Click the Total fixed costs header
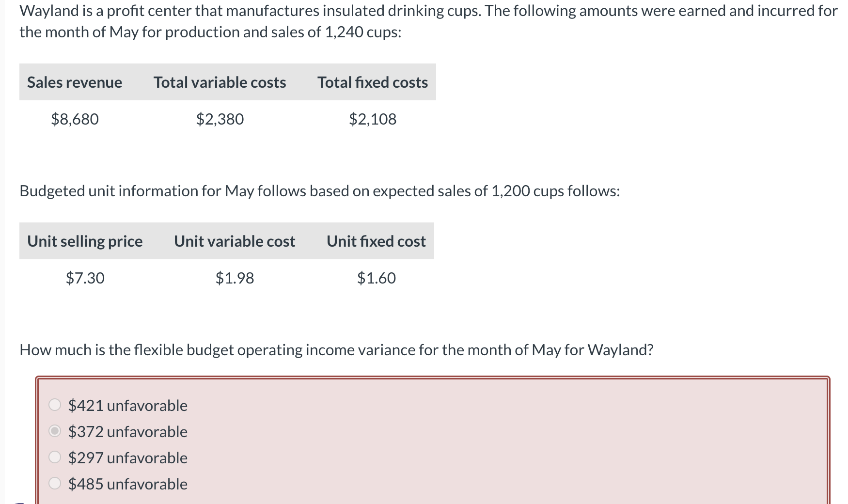848x504 pixels. [x=372, y=82]
